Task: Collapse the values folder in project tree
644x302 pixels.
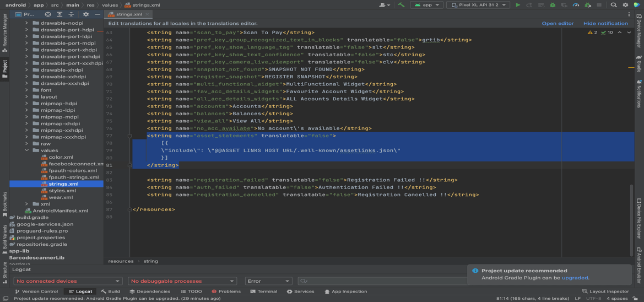Action: point(26,150)
